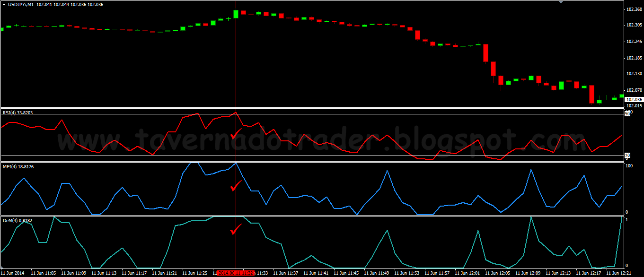Click the 11 Jun 12:05 time label

coord(497,273)
